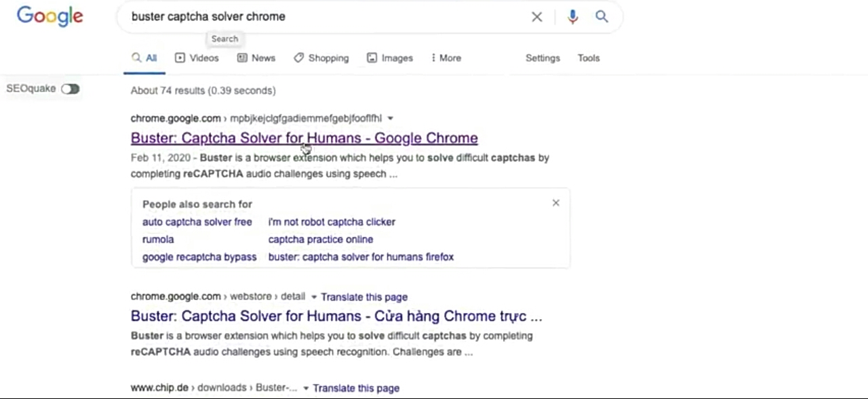The image size is (868, 399).
Task: Open Buster Captcha Solver Google Chrome result
Action: tap(304, 138)
